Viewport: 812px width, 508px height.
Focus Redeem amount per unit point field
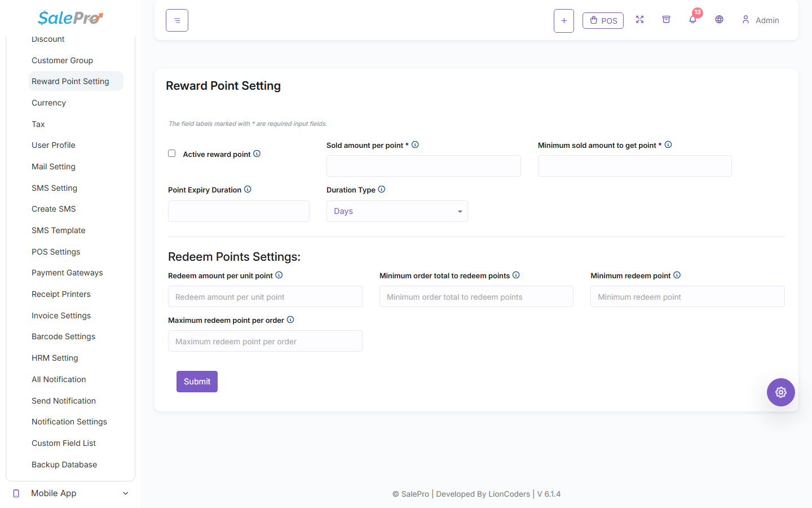(x=265, y=296)
